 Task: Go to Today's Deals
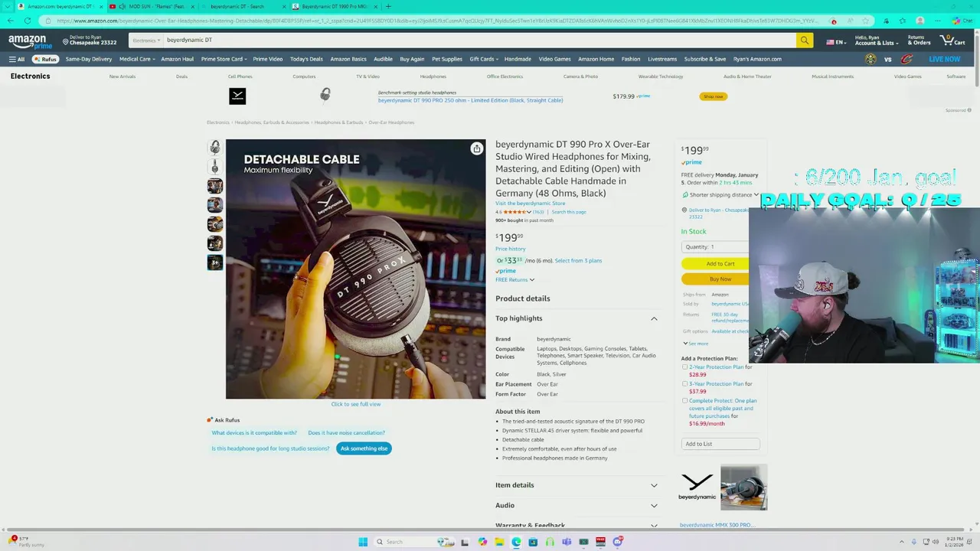pyautogui.click(x=306, y=59)
